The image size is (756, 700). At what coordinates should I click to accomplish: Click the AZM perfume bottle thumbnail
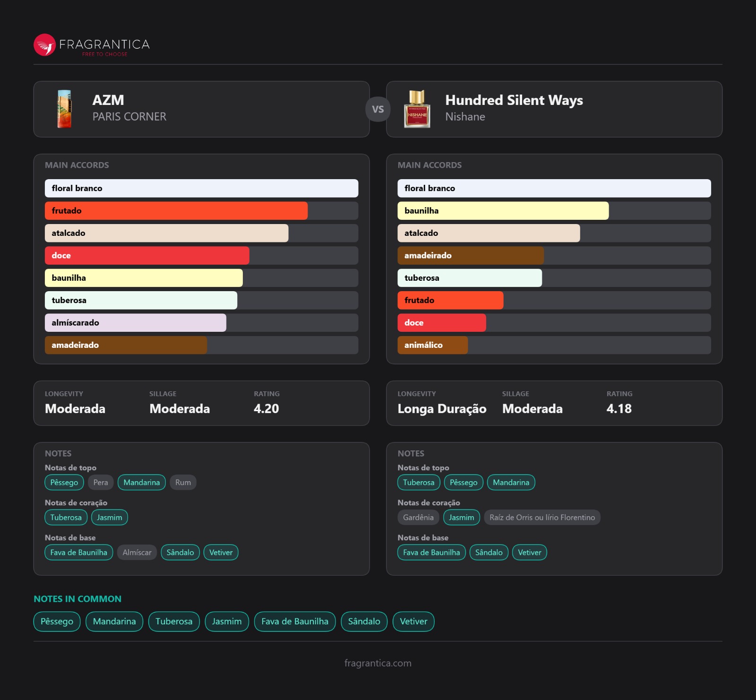point(64,109)
